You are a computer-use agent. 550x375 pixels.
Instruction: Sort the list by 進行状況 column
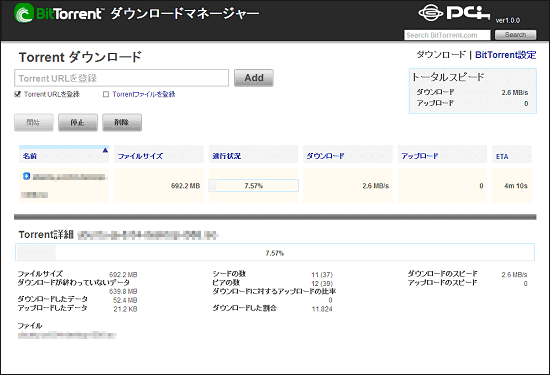tap(227, 156)
